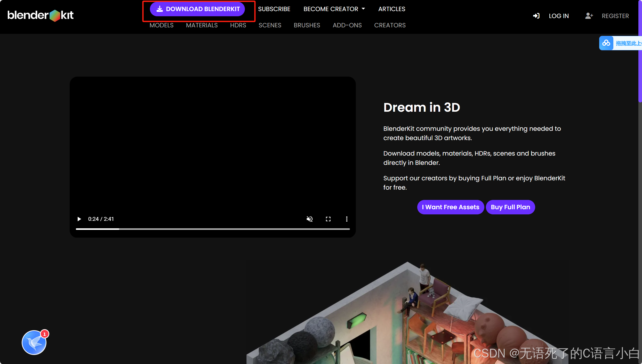Click the log in arrow icon
The width and height of the screenshot is (642, 364).
(536, 16)
